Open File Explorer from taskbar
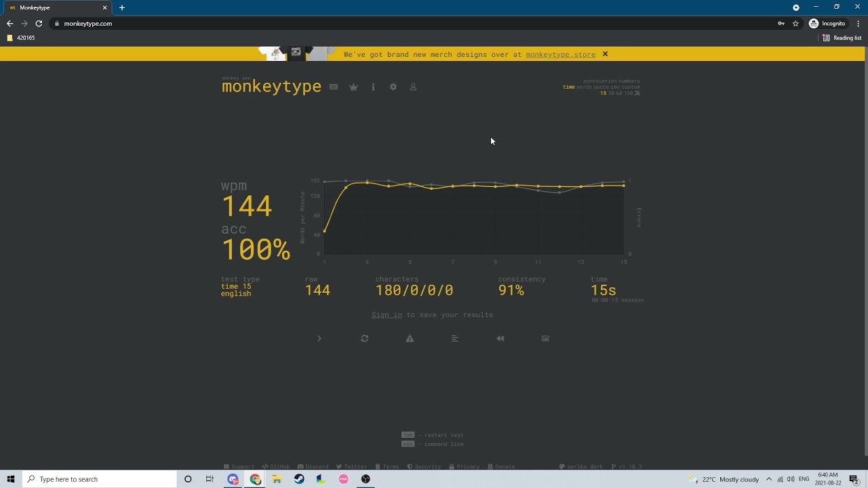The height and width of the screenshot is (488, 868). (x=277, y=479)
